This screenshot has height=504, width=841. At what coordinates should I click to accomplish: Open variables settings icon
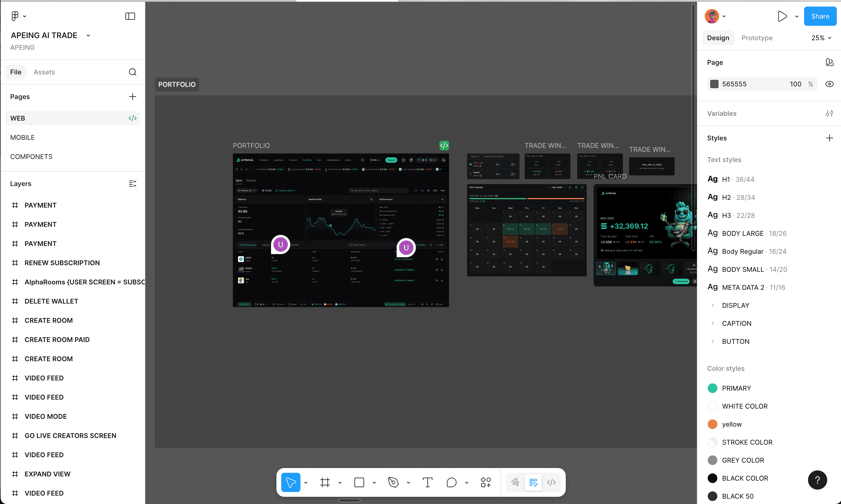[829, 113]
